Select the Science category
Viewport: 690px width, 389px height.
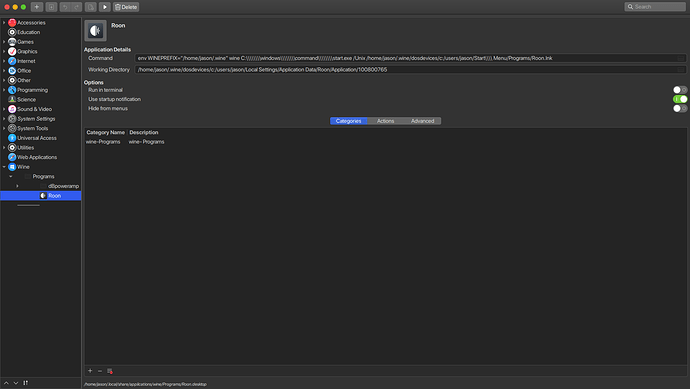tap(26, 99)
